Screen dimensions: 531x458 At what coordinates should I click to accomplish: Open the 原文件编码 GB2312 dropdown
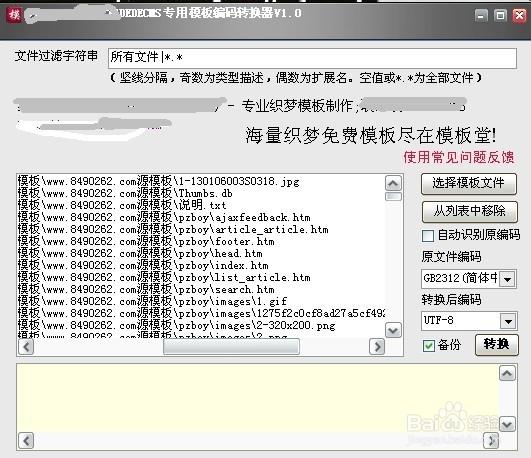pyautogui.click(x=508, y=279)
